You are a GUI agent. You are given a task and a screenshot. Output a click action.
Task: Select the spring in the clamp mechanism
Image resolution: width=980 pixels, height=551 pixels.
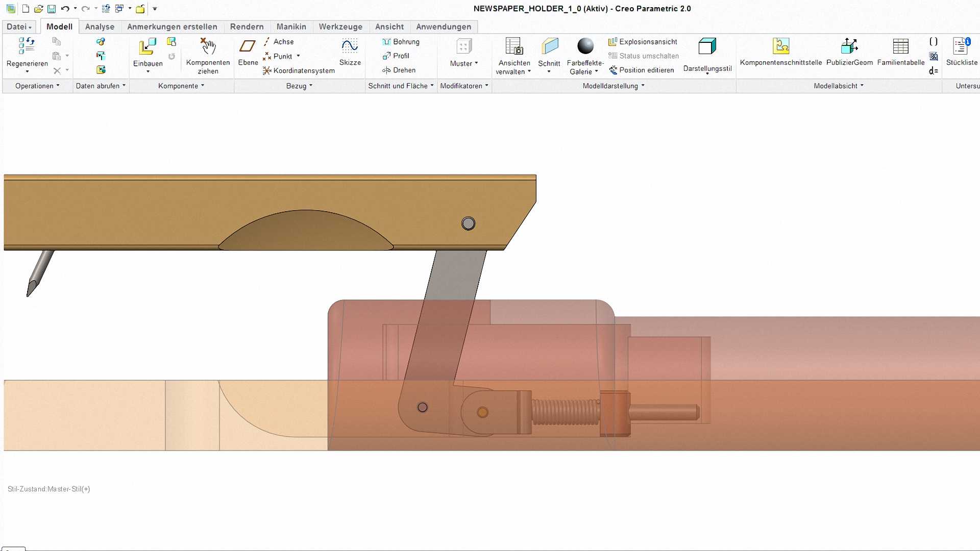point(566,412)
